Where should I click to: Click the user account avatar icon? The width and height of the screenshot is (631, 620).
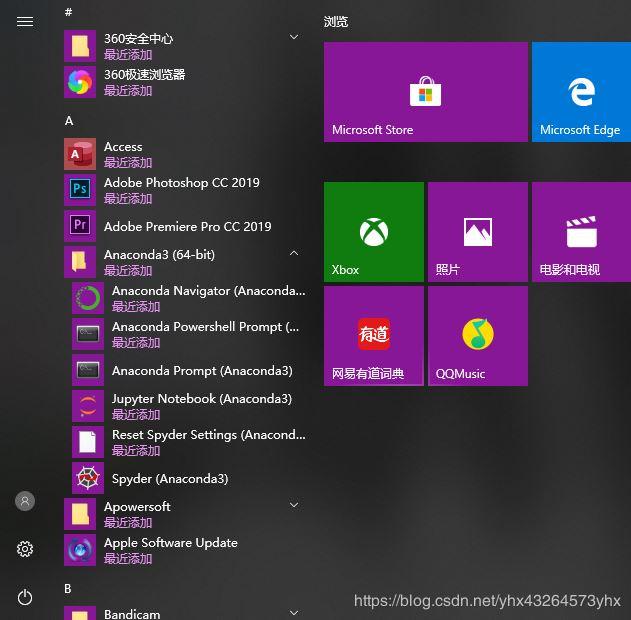25,501
